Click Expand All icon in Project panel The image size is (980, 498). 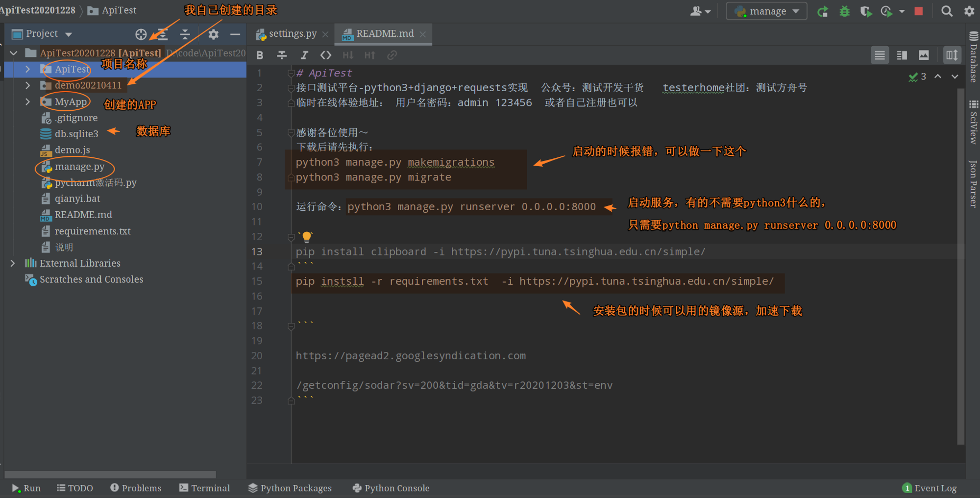click(163, 34)
